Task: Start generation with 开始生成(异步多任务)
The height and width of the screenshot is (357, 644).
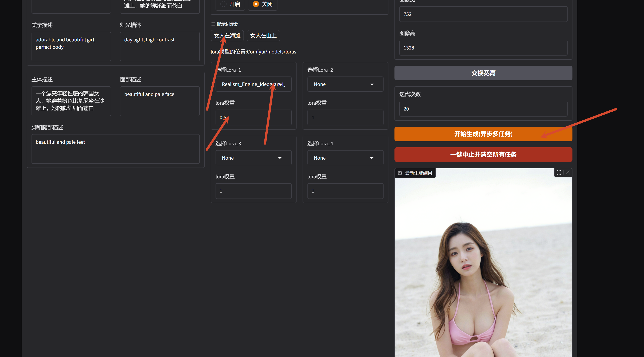Action: click(x=483, y=134)
